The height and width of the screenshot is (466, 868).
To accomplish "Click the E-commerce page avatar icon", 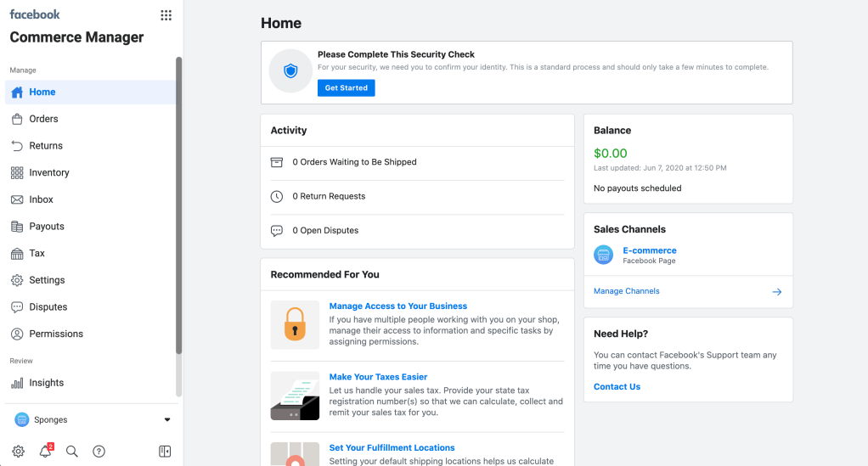I will point(604,255).
